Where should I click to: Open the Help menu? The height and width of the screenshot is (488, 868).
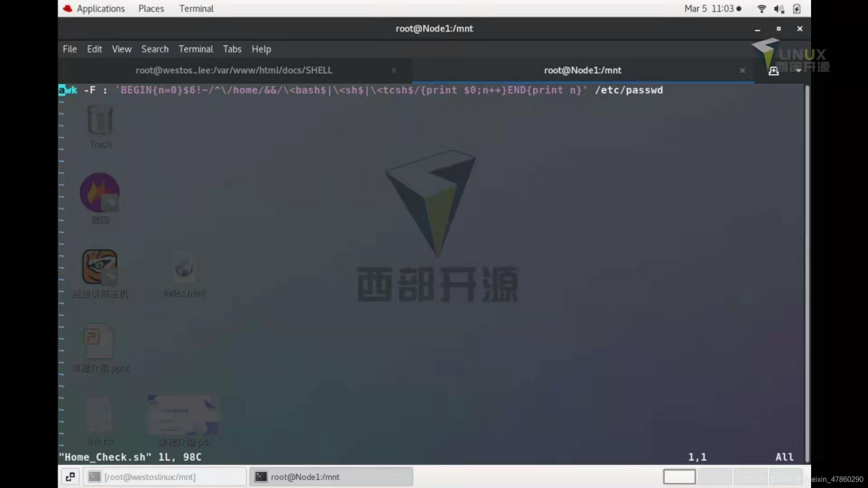(x=261, y=49)
